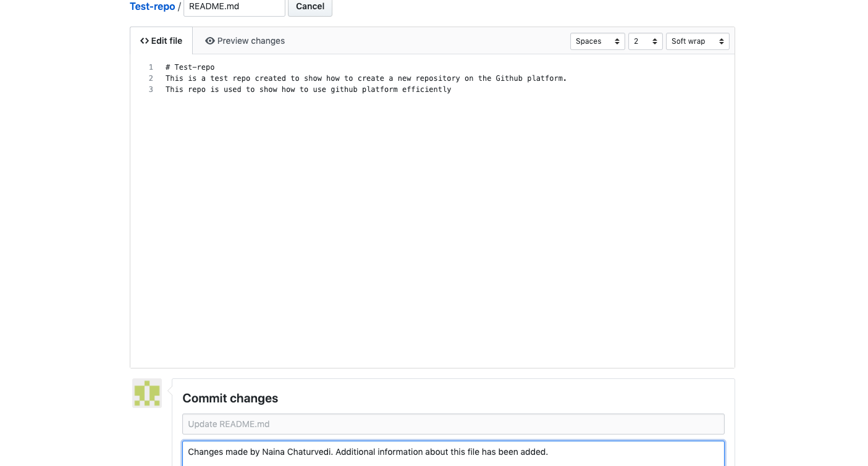
Task: Click the green user avatar thumbnail
Action: pyautogui.click(x=147, y=393)
